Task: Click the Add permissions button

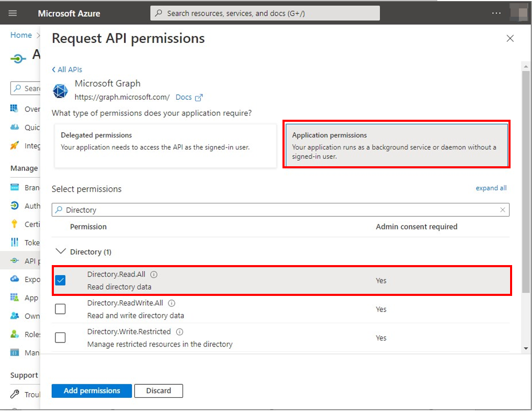Action: point(92,391)
